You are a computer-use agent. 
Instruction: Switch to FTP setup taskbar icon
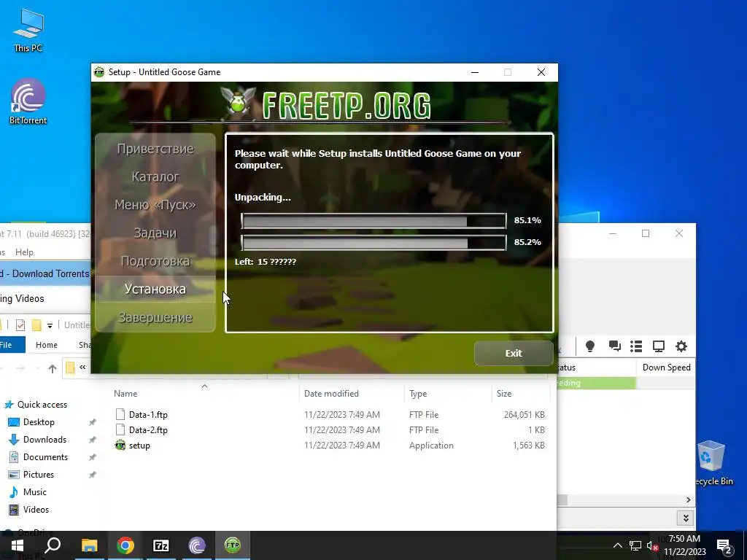[x=233, y=545]
